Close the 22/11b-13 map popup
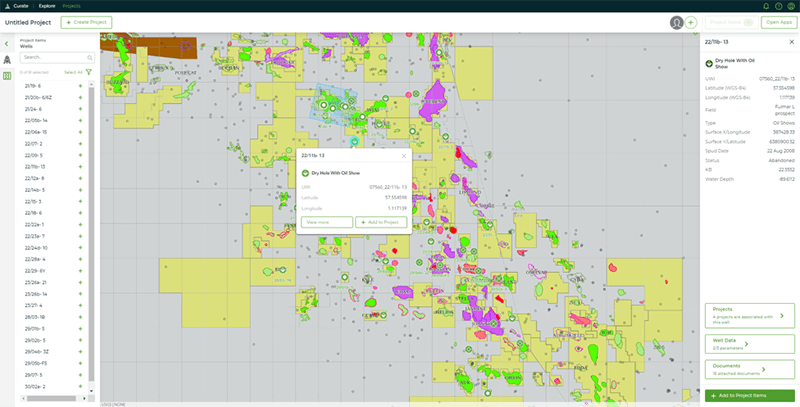 point(404,156)
